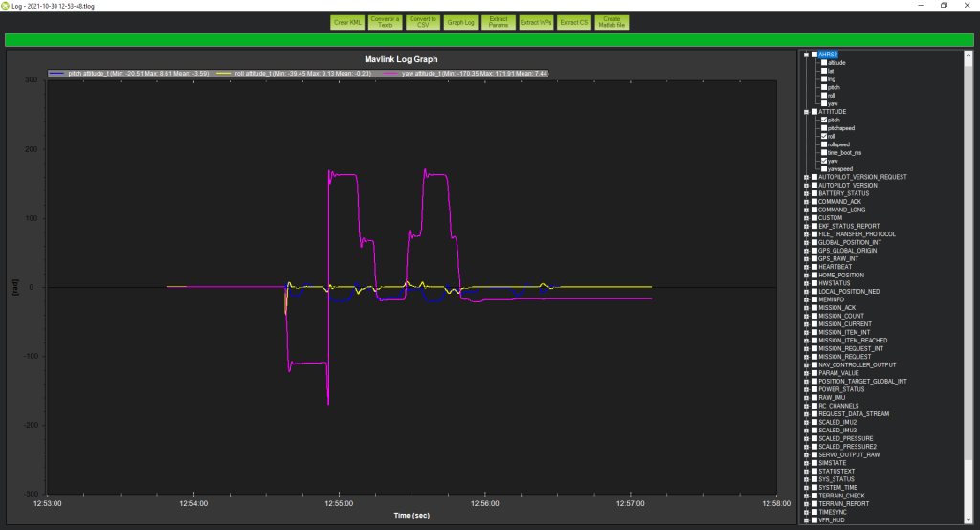Screen dimensions: 980x530
Task: Click the tree panel scroll down arrow
Action: tap(969, 519)
